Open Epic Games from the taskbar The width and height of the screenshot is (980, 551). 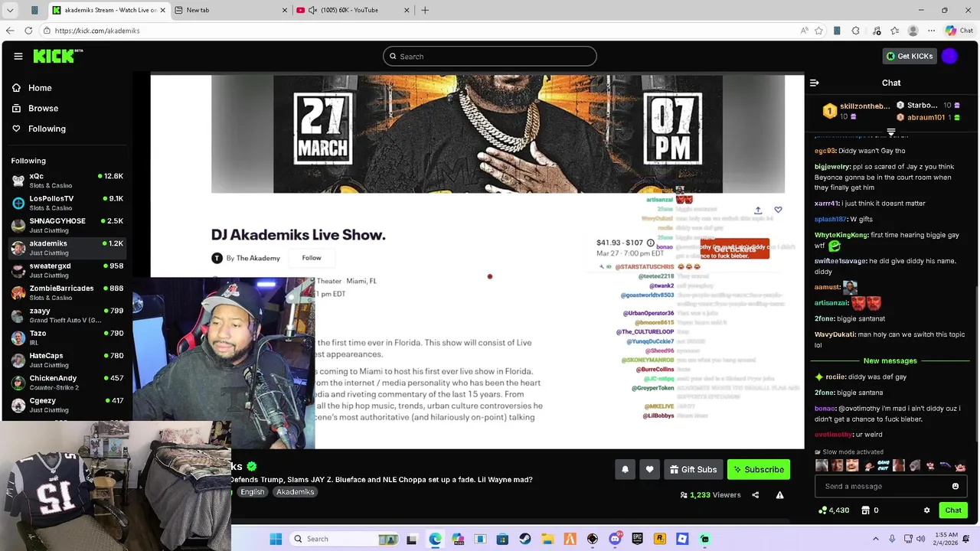click(637, 539)
